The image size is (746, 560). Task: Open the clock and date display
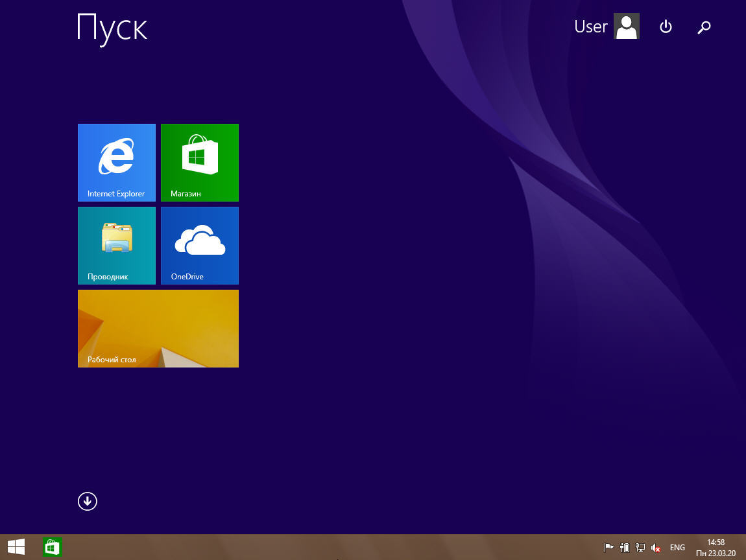coord(716,548)
